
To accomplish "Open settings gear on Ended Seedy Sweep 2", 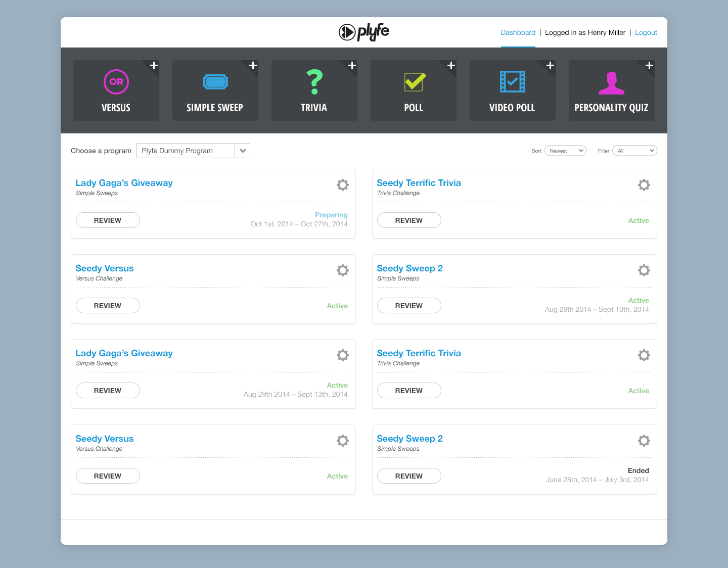I will [x=644, y=441].
